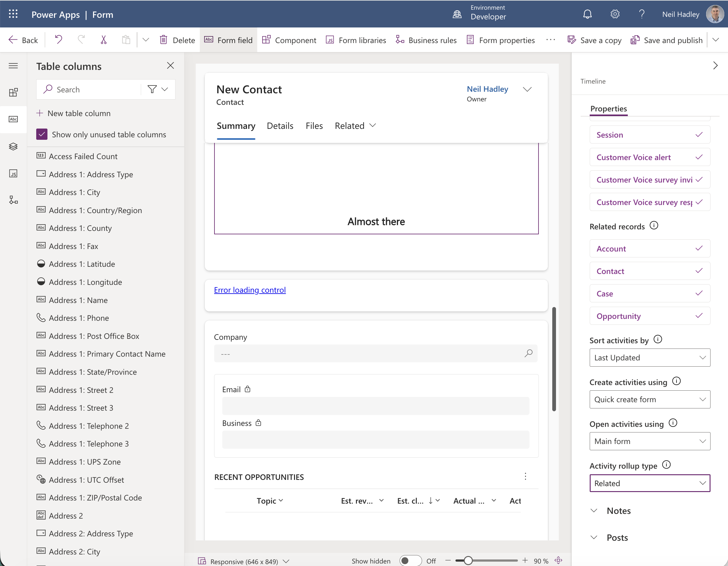The width and height of the screenshot is (728, 566).
Task: Click the Company lookup search icon
Action: coord(528,354)
